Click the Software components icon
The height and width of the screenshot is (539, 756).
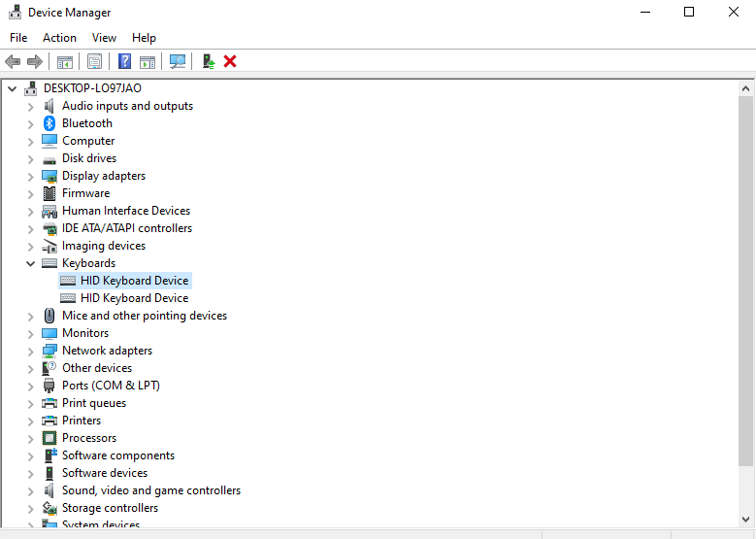[50, 455]
